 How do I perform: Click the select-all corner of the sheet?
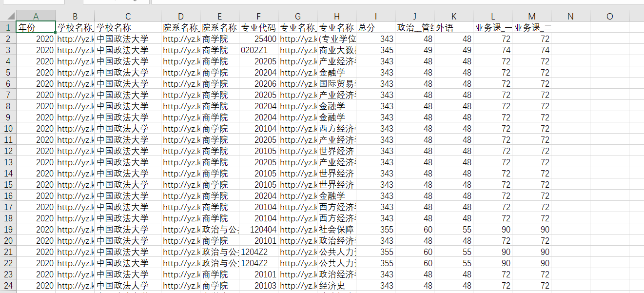click(x=8, y=16)
